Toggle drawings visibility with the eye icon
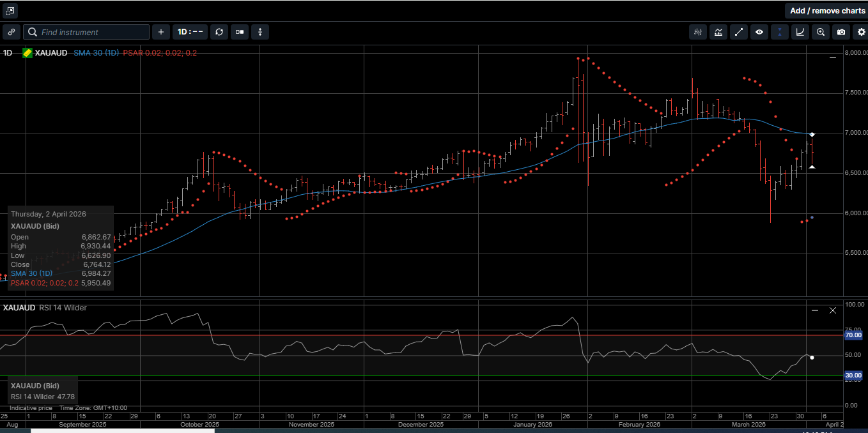Screen dimensions: 868x433 759,32
